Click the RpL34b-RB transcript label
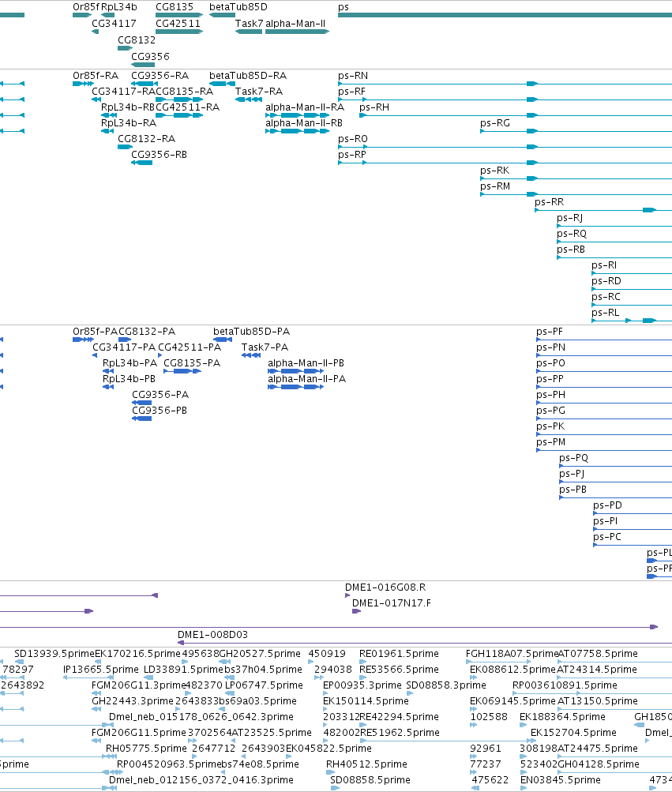The image size is (672, 792). 128,107
